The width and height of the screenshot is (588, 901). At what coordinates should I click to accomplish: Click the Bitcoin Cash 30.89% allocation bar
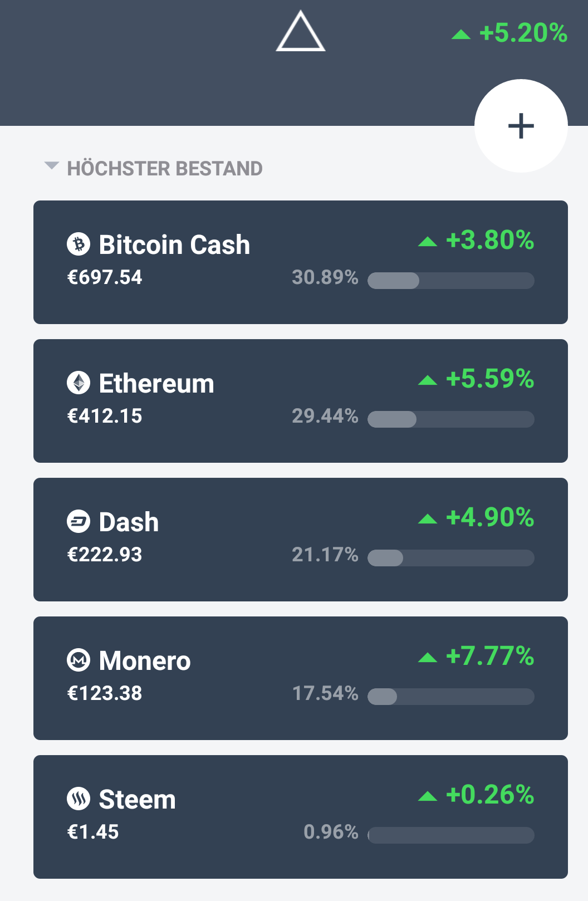[451, 281]
